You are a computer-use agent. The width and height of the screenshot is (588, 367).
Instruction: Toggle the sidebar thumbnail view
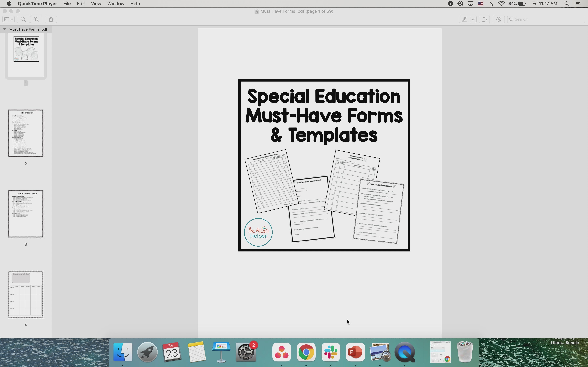[7, 19]
